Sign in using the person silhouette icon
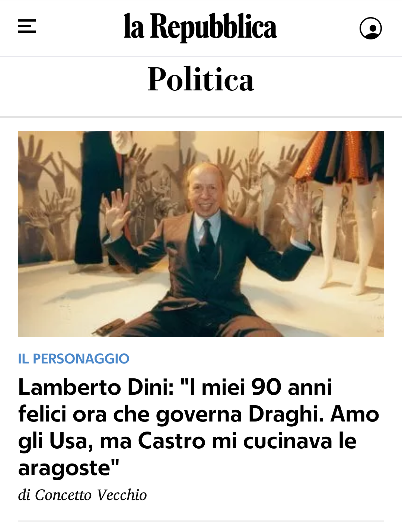The height and width of the screenshot is (532, 402). (370, 28)
